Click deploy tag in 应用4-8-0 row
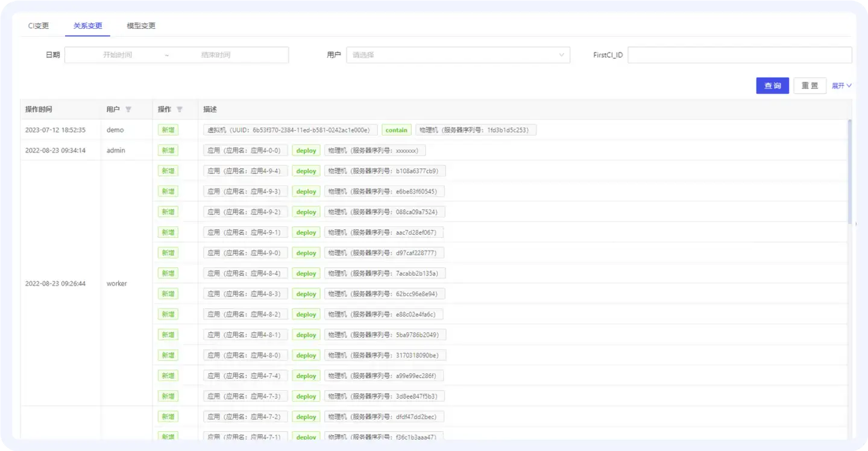 click(x=306, y=355)
